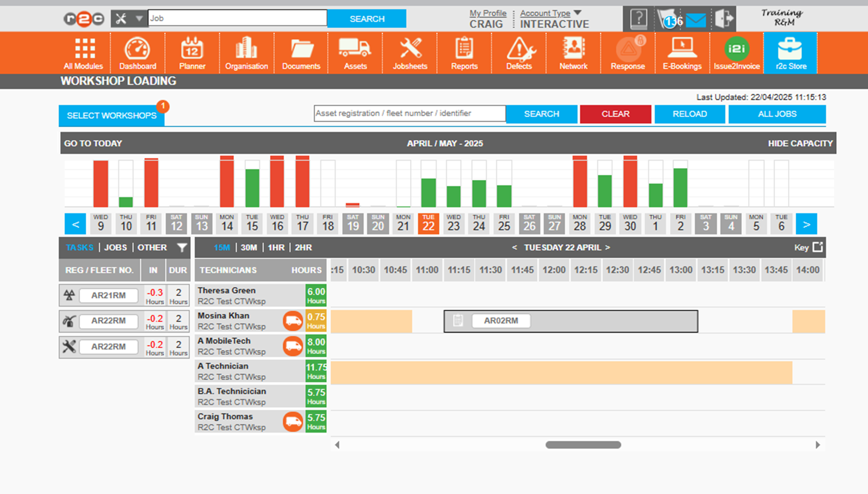Click the mail envelope icon

tap(695, 19)
